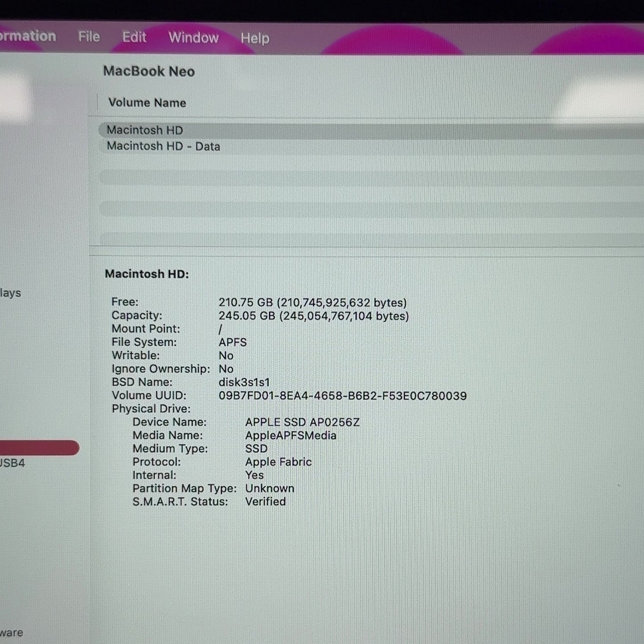Click the Volume UUID value text
The image size is (644, 644).
pos(342,396)
